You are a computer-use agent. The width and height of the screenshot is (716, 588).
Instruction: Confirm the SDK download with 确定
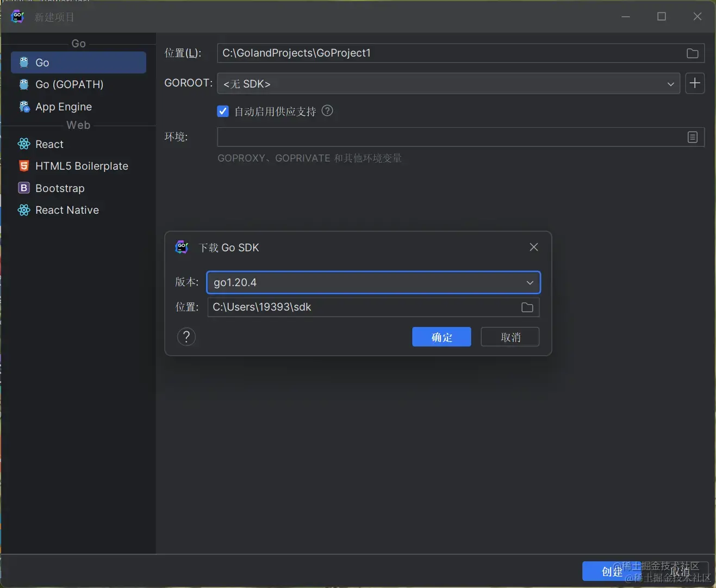tap(441, 337)
